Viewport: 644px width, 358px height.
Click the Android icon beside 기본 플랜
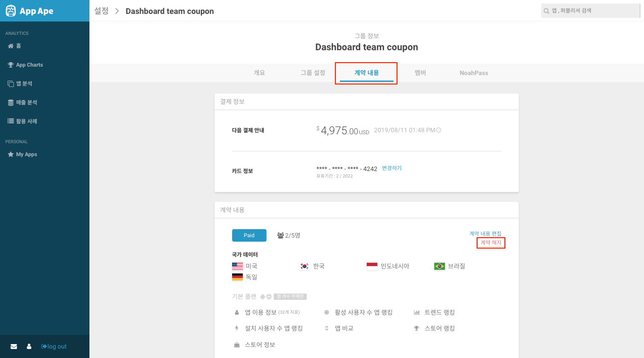click(x=263, y=296)
